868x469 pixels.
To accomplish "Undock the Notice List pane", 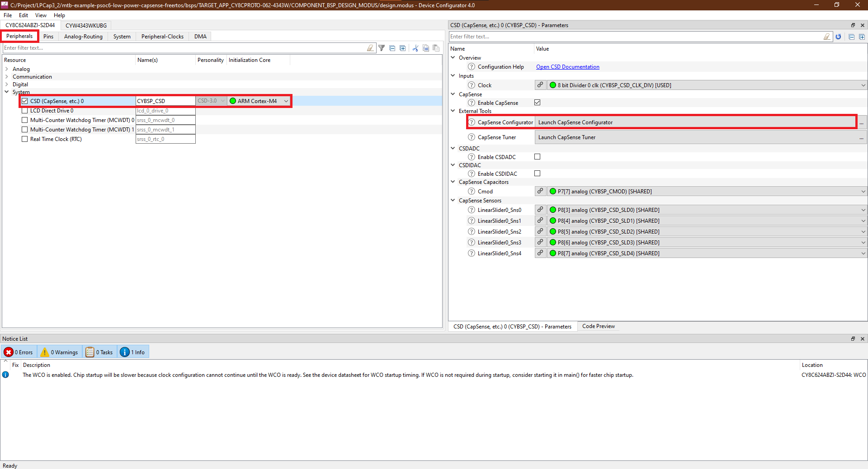I will coord(853,339).
